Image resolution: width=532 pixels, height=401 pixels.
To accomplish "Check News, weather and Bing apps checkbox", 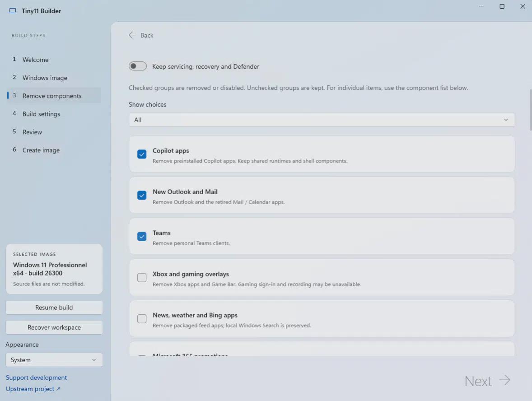I will pyautogui.click(x=142, y=318).
